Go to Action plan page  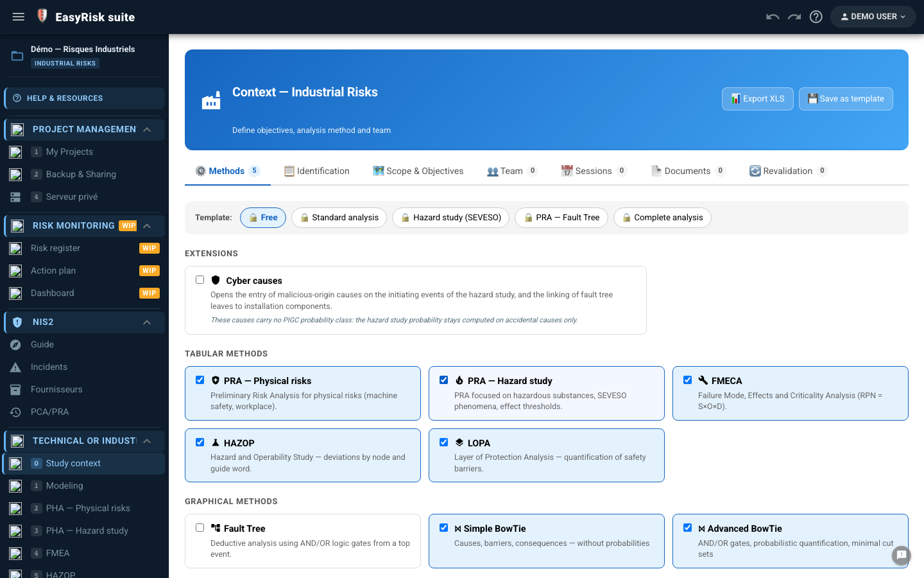(x=84, y=271)
